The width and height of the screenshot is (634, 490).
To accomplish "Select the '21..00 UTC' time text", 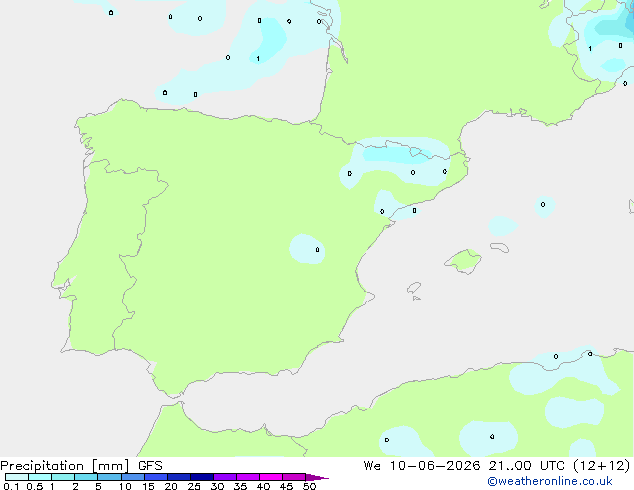I will (526, 466).
